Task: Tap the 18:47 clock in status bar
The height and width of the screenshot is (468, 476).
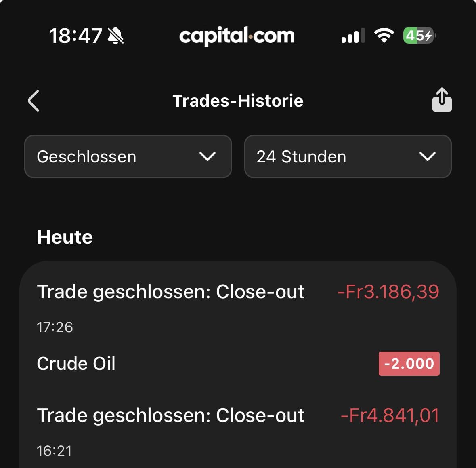Action: pyautogui.click(x=75, y=36)
